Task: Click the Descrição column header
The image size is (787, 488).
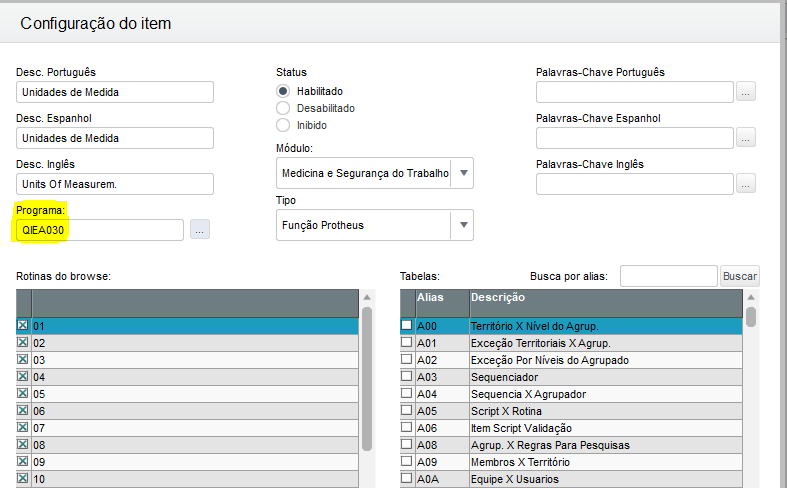Action: pos(606,303)
